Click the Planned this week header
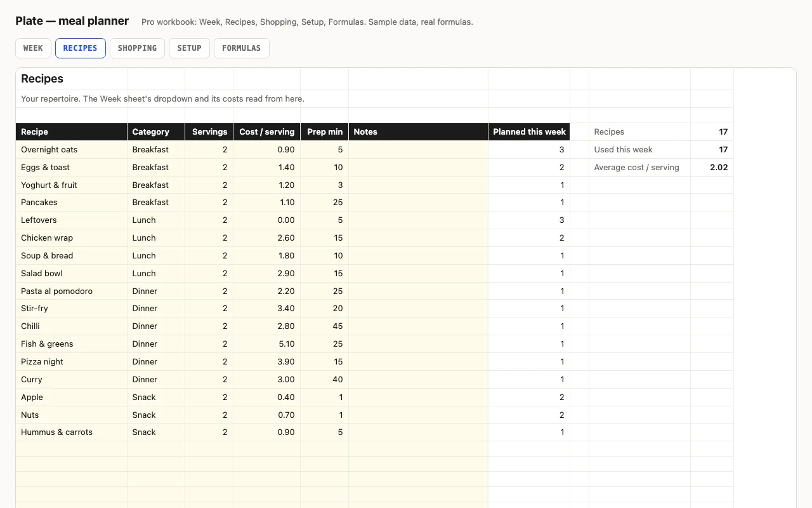 pos(529,132)
